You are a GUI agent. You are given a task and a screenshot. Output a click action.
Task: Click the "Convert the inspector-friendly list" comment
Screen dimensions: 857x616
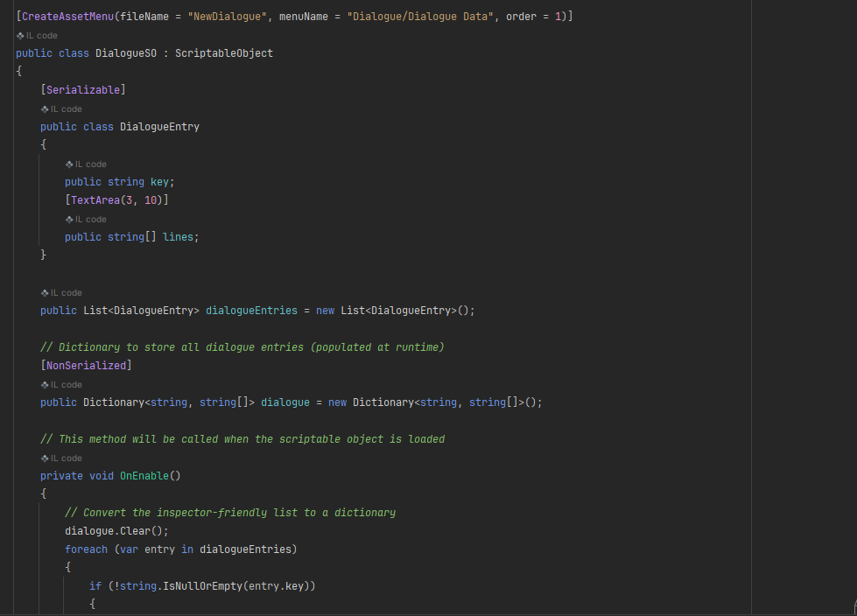coord(230,513)
